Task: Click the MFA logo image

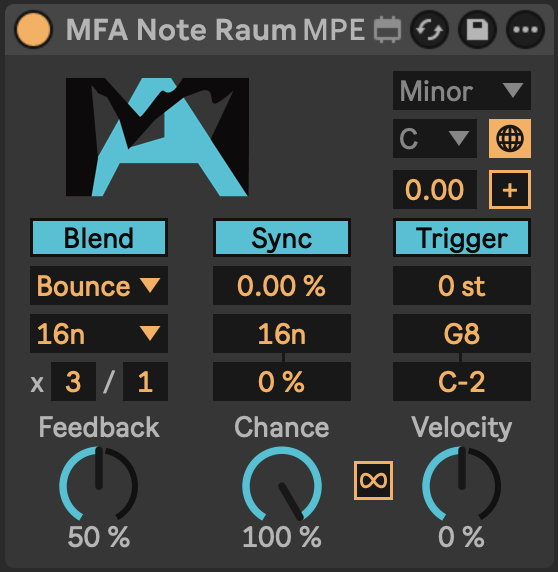Action: pyautogui.click(x=157, y=137)
